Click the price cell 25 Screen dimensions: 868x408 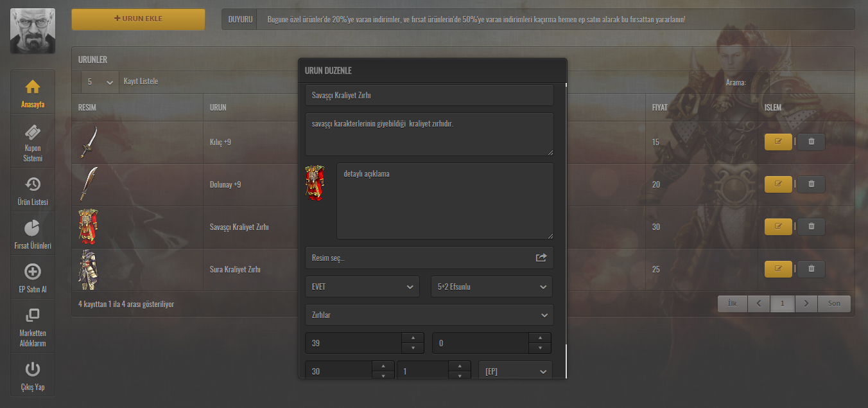click(x=655, y=269)
